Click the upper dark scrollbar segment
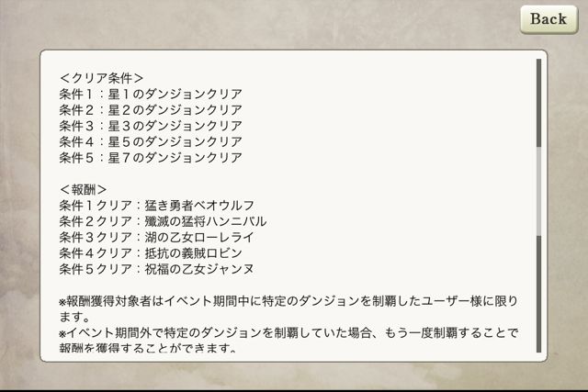 (538, 103)
